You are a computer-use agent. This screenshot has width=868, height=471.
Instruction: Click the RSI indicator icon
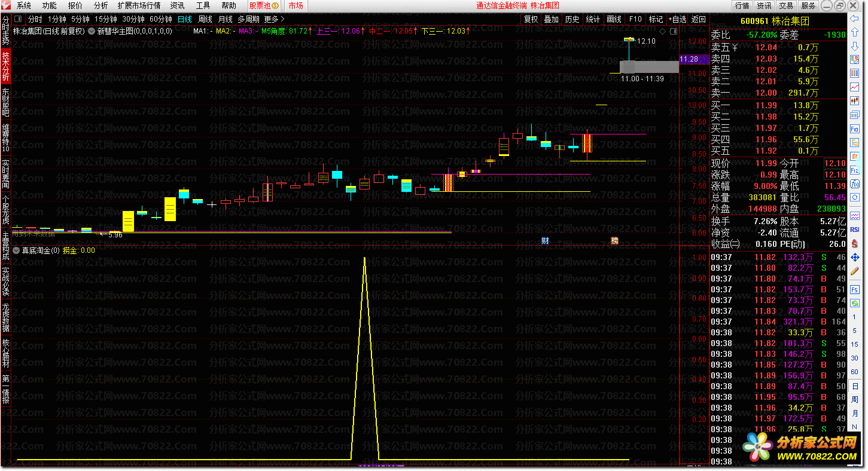[x=855, y=229]
